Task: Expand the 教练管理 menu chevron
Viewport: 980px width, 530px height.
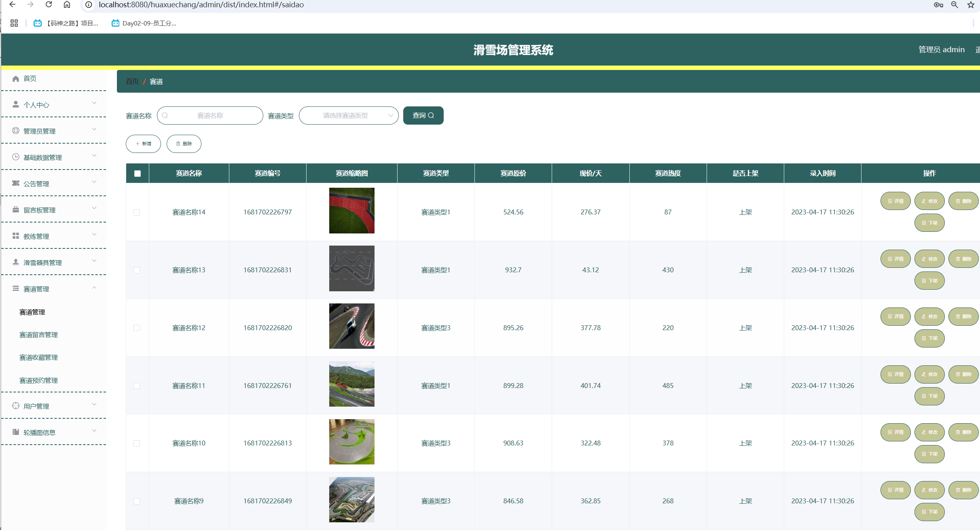Action: (x=94, y=235)
